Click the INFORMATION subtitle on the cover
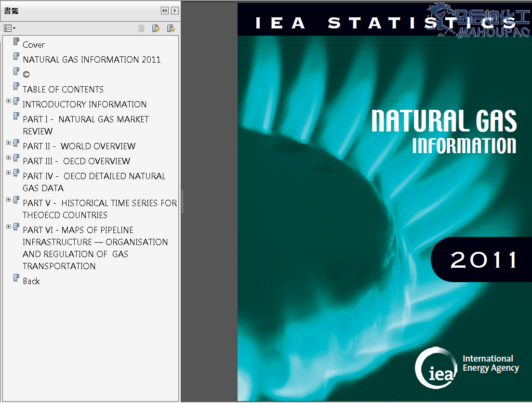This screenshot has height=403, width=532. 464,146
